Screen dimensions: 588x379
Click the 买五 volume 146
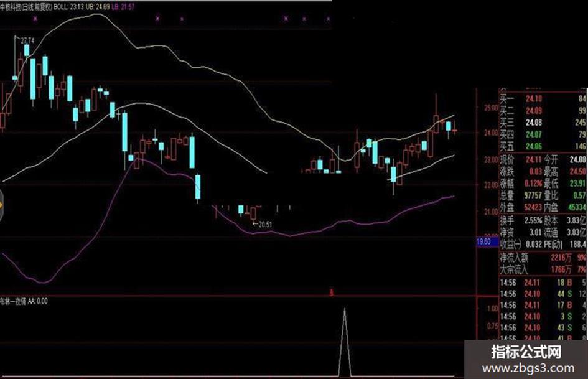[580, 146]
